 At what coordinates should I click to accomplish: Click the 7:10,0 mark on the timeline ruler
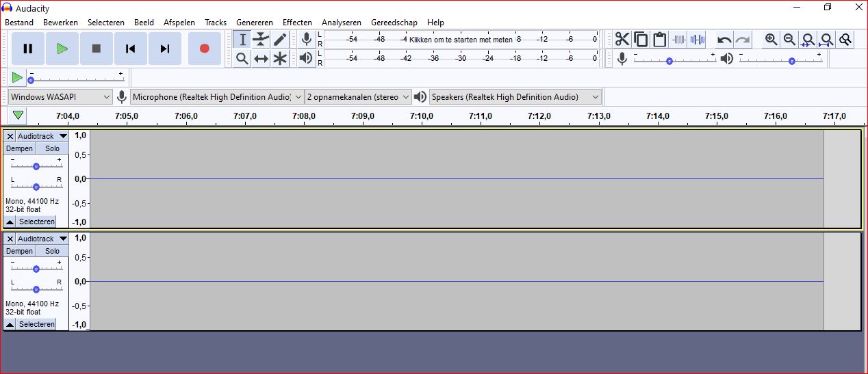tap(422, 116)
